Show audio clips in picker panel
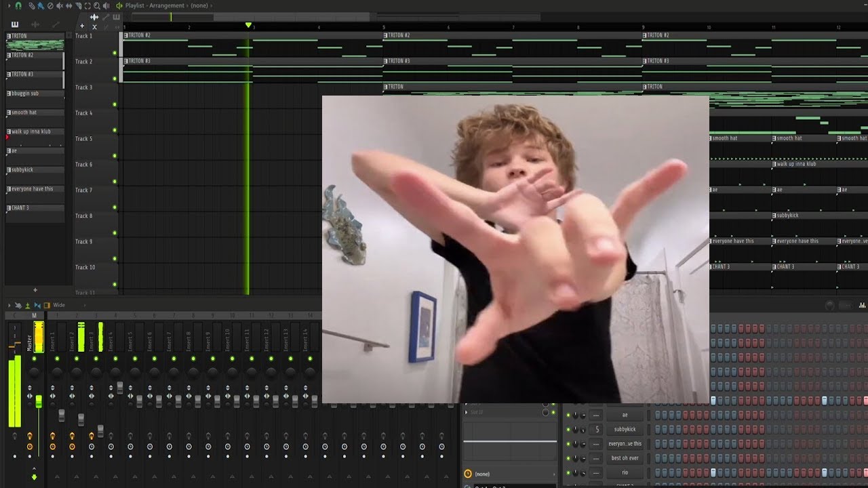 tap(35, 25)
